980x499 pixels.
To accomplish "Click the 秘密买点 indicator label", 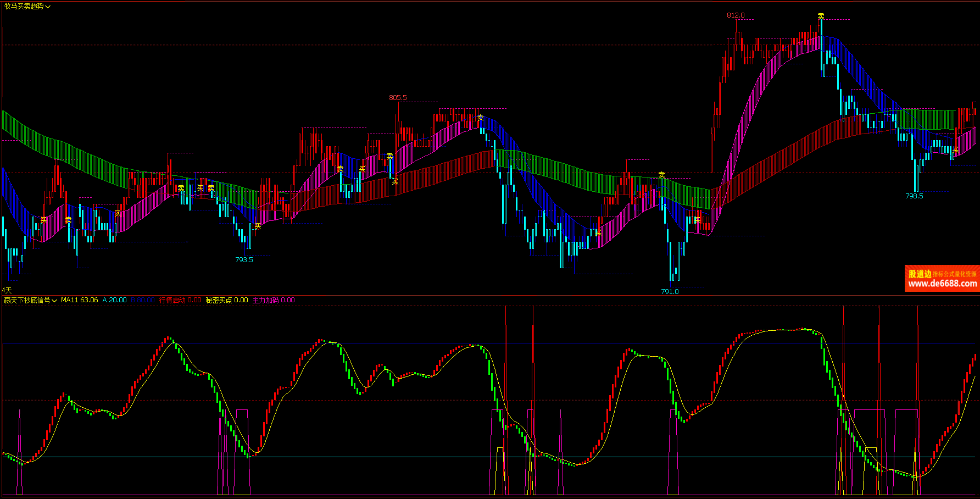I will click(226, 300).
